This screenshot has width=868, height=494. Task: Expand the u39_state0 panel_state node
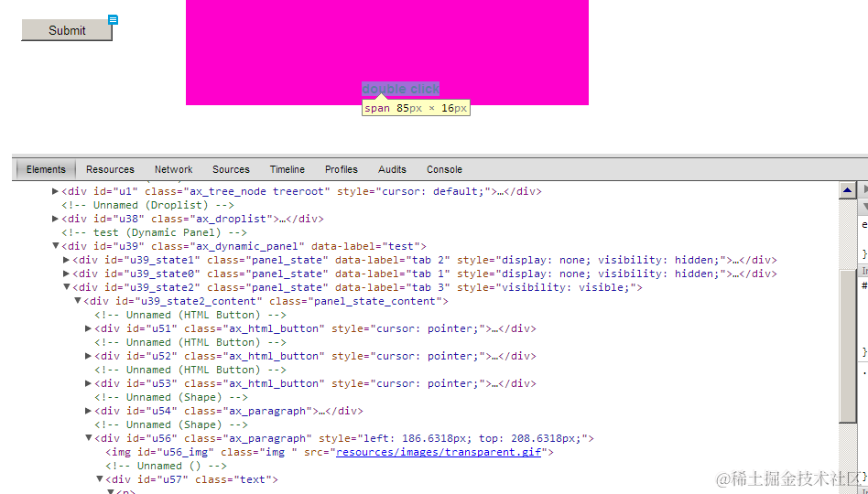coord(67,274)
